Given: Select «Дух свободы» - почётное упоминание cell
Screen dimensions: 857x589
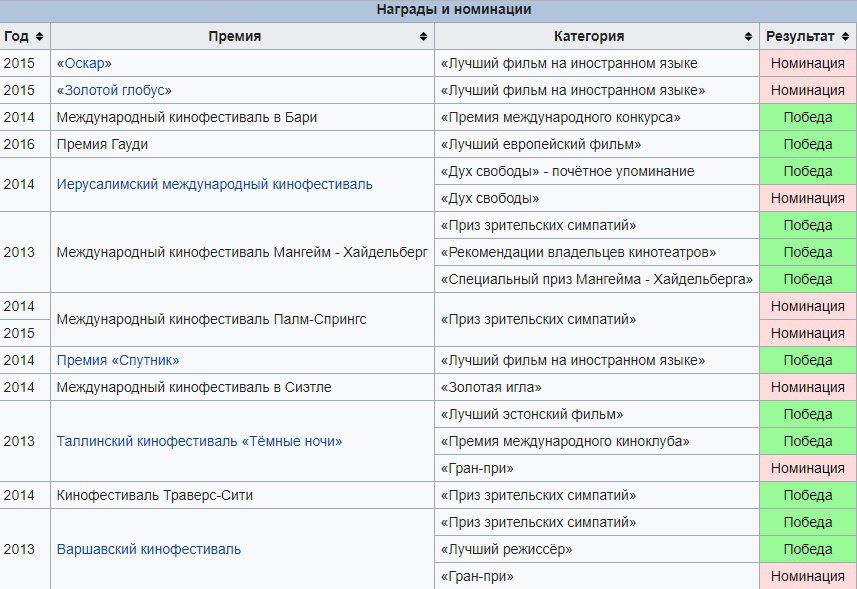Looking at the screenshot, I should click(597, 172).
